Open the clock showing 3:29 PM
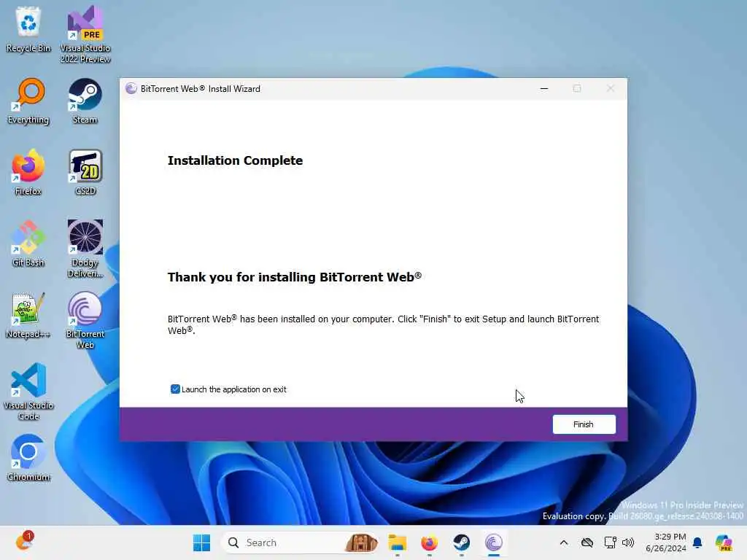This screenshot has width=747, height=560. click(666, 542)
